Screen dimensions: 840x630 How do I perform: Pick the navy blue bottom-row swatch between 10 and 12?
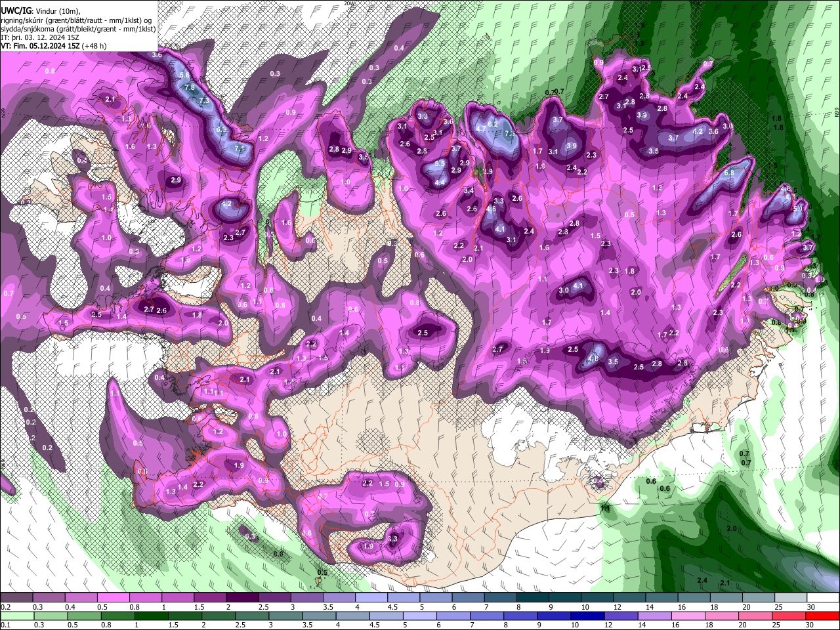tap(586, 616)
